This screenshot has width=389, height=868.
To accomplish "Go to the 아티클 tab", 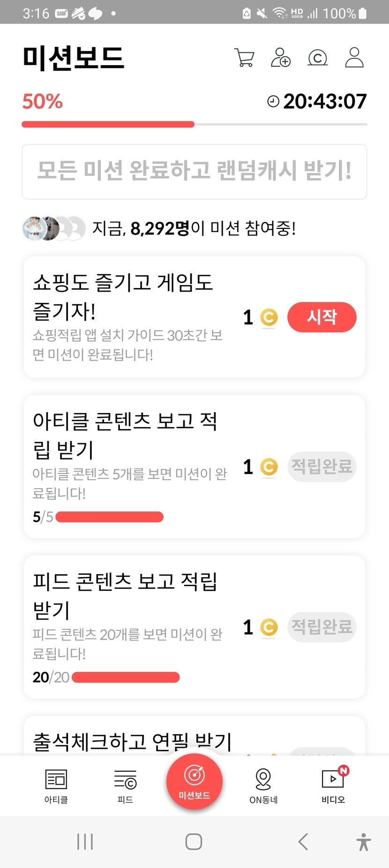I will pos(56,786).
